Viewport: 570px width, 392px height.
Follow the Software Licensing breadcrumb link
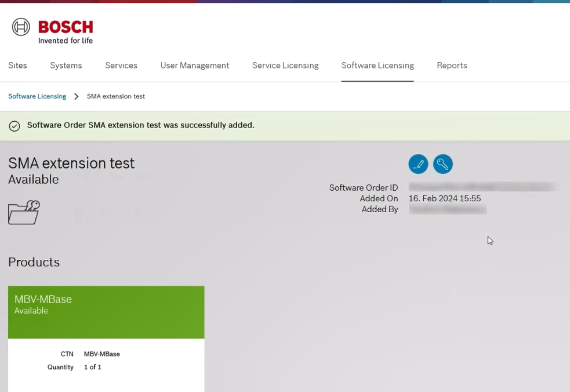pyautogui.click(x=37, y=96)
